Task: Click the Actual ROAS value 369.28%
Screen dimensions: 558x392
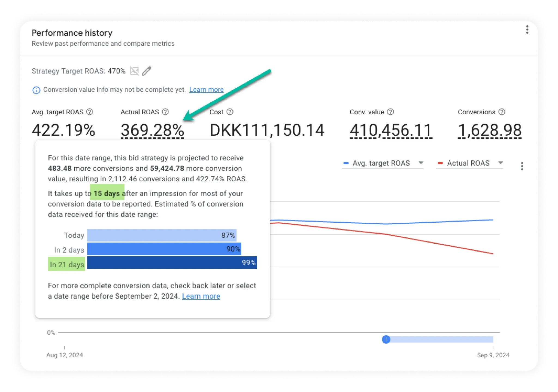Action: pos(152,130)
